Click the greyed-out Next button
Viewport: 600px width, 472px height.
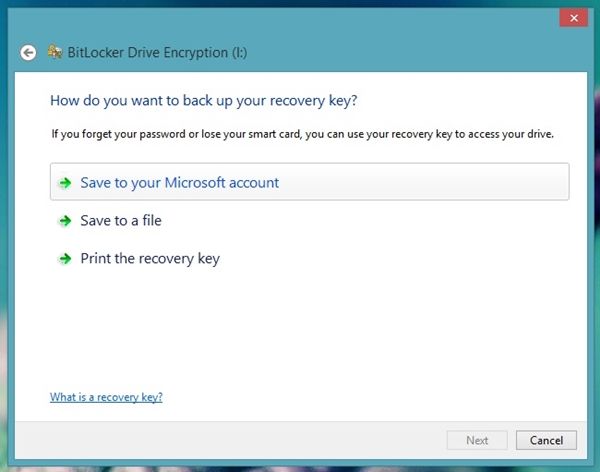(477, 440)
